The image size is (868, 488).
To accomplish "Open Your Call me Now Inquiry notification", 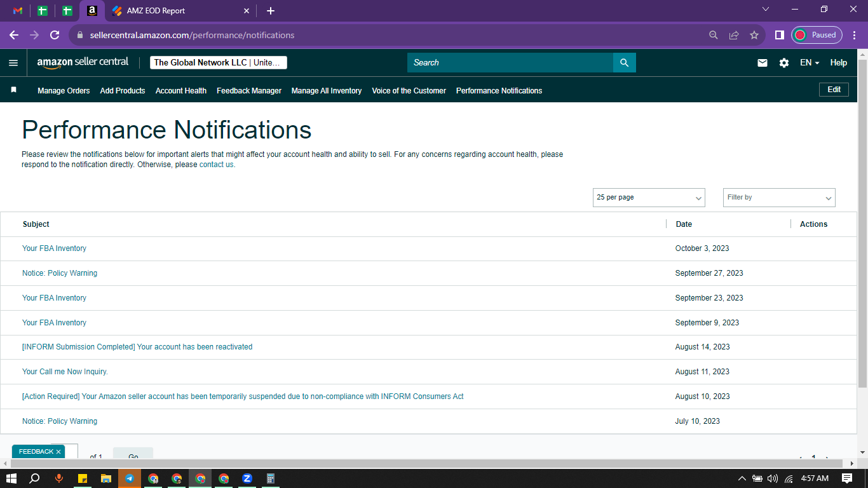I will click(65, 372).
